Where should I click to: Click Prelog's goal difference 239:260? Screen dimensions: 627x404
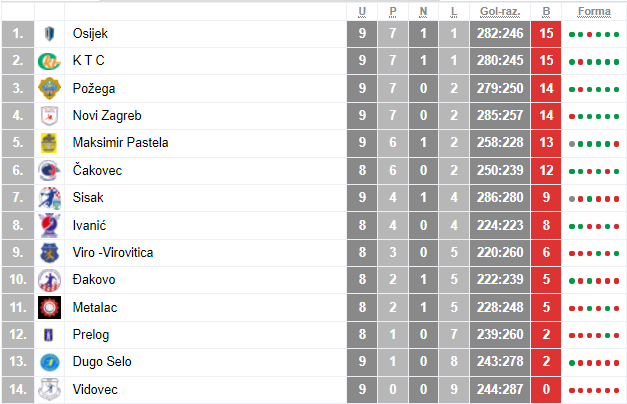(x=499, y=335)
